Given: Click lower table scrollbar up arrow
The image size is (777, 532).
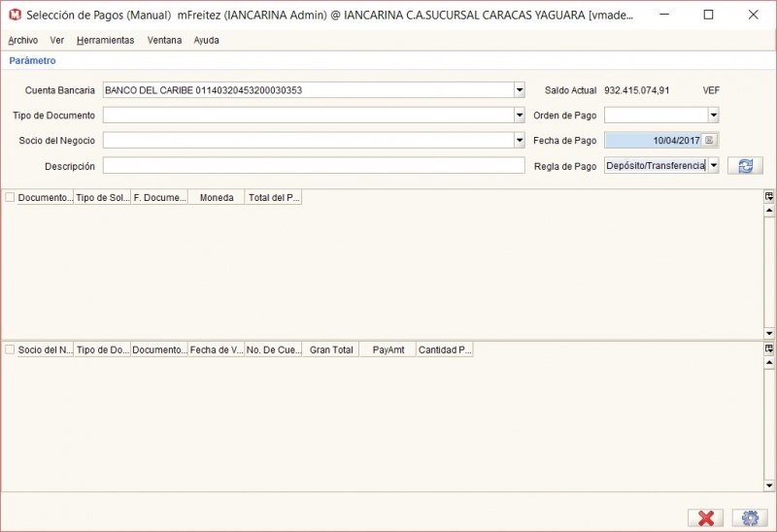Looking at the screenshot, I should click(769, 362).
